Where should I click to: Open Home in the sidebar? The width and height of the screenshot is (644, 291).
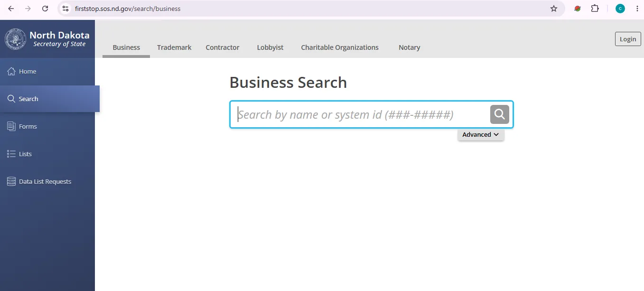[x=47, y=71]
